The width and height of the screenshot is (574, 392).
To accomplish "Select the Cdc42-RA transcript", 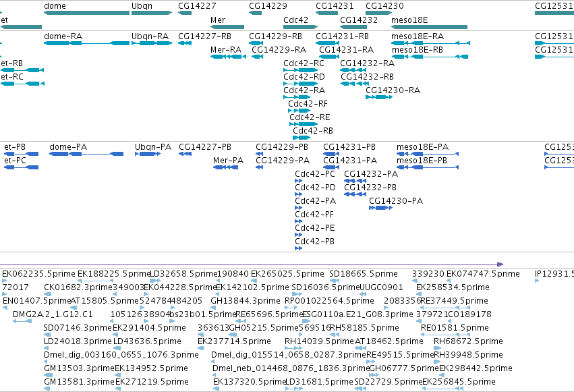I will [x=297, y=97].
